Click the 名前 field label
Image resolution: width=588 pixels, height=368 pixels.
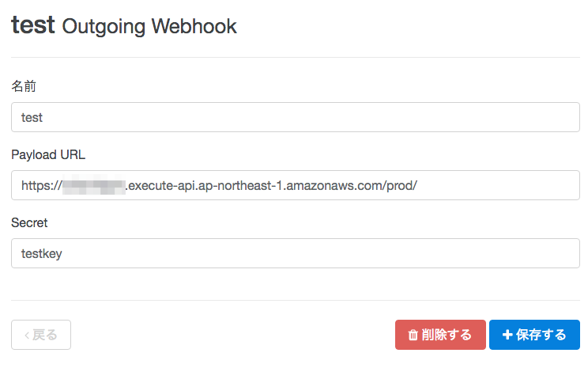(x=24, y=86)
